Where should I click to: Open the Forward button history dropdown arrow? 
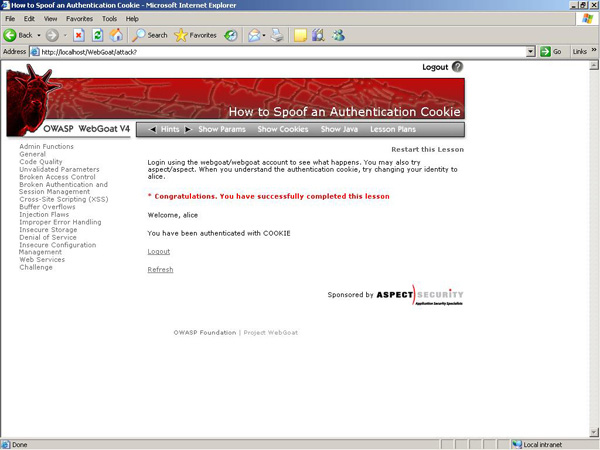coord(65,35)
